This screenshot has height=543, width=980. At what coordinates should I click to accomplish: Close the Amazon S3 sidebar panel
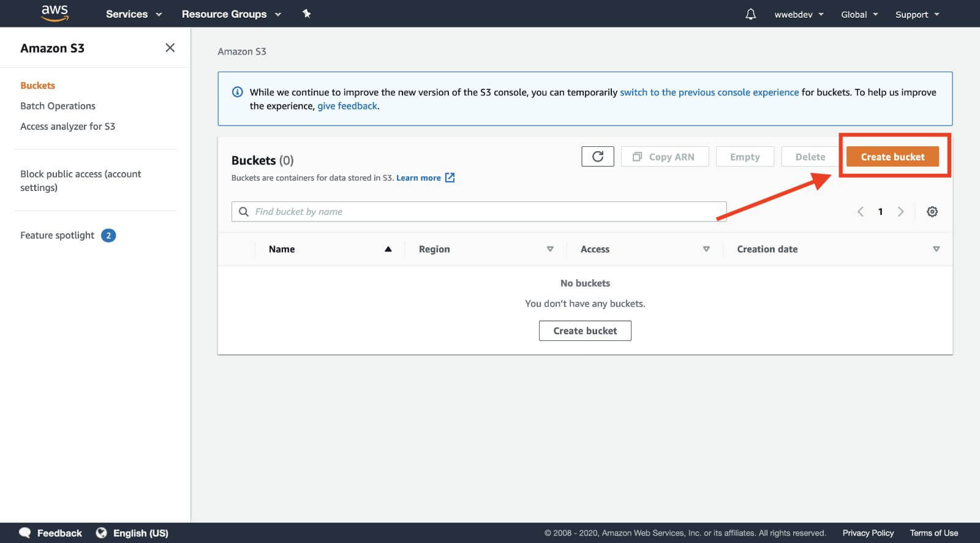(x=170, y=48)
